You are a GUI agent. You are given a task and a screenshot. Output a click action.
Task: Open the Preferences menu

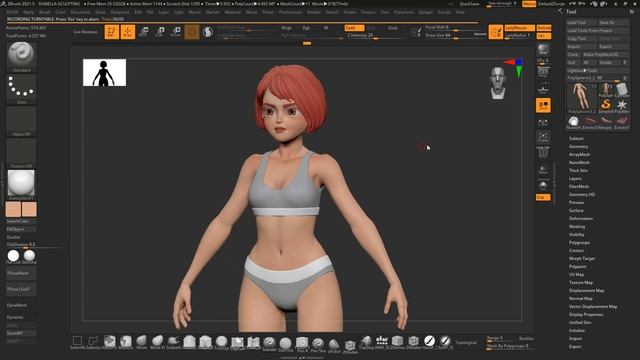pyautogui.click(x=290, y=12)
